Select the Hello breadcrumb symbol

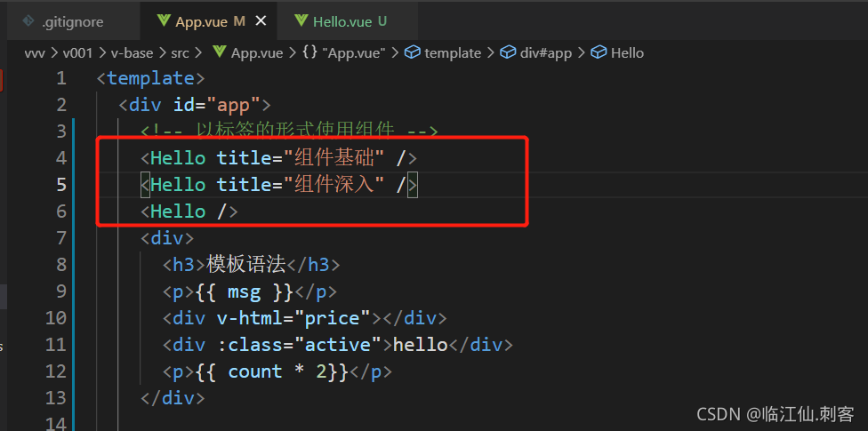627,53
